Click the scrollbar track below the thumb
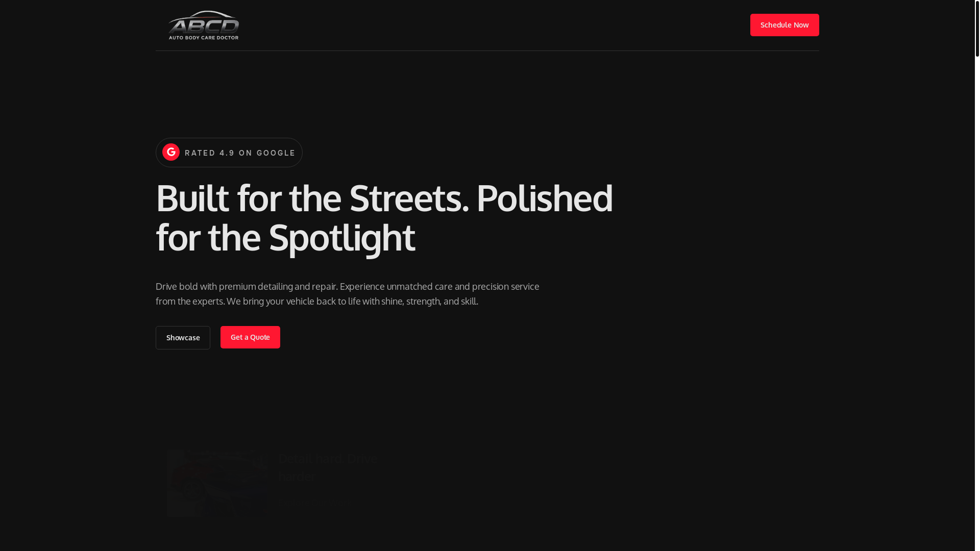Viewport: 980px width, 551px height. point(977,306)
